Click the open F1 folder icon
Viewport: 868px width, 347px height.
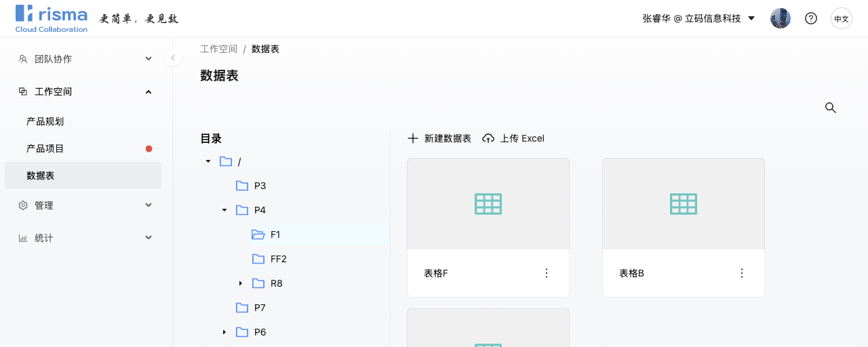click(258, 234)
